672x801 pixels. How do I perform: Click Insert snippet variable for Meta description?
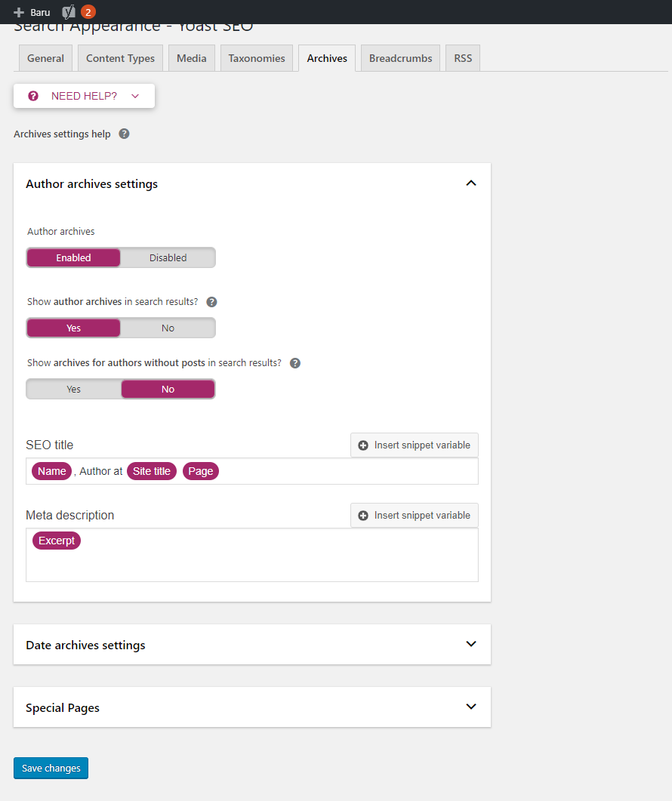415,516
